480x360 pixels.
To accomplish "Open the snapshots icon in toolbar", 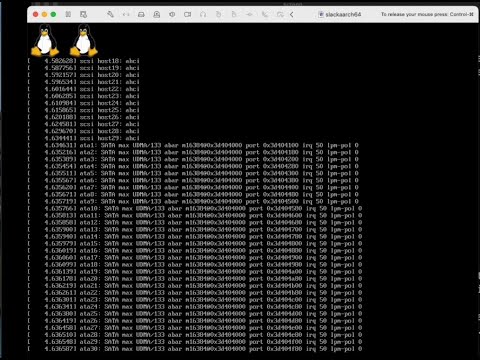I will (83, 14).
